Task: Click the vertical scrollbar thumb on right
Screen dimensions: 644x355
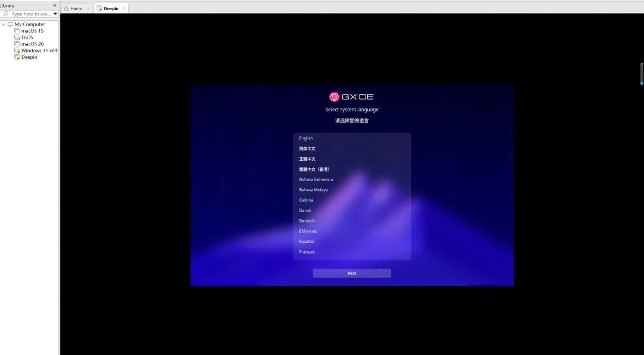Action: (x=642, y=73)
